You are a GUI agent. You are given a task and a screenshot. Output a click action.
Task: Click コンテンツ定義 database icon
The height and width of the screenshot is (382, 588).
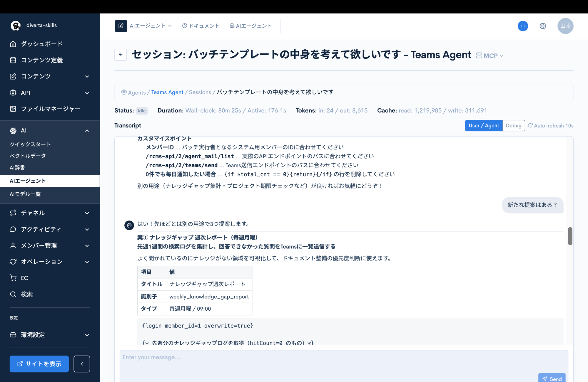click(13, 60)
